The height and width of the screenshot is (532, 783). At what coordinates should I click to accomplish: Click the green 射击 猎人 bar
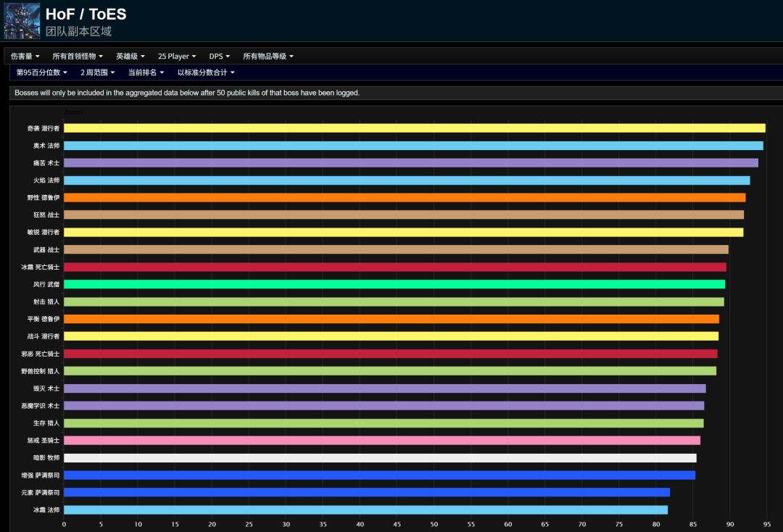[394, 302]
